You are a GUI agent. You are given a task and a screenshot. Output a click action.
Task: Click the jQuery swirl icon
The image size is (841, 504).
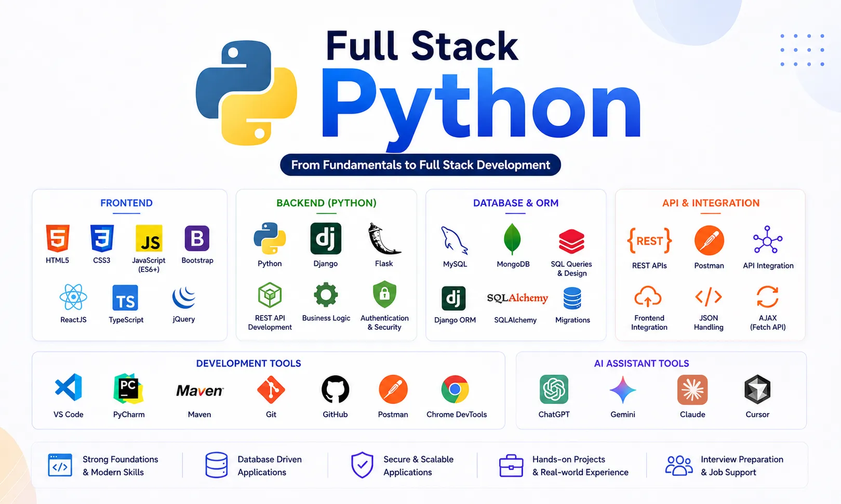(x=184, y=297)
